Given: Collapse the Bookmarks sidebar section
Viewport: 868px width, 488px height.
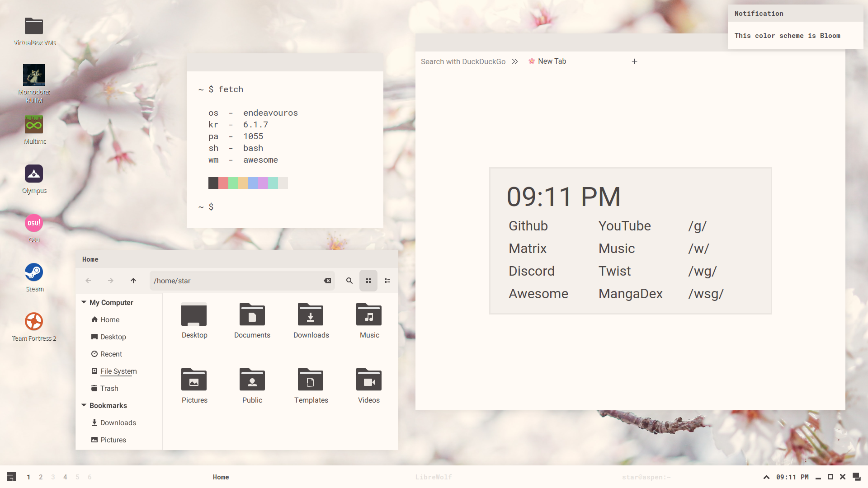Looking at the screenshot, I should (x=84, y=405).
